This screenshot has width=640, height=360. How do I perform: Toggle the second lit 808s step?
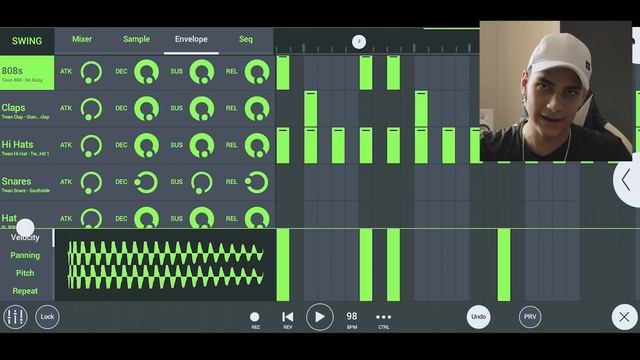tap(366, 73)
